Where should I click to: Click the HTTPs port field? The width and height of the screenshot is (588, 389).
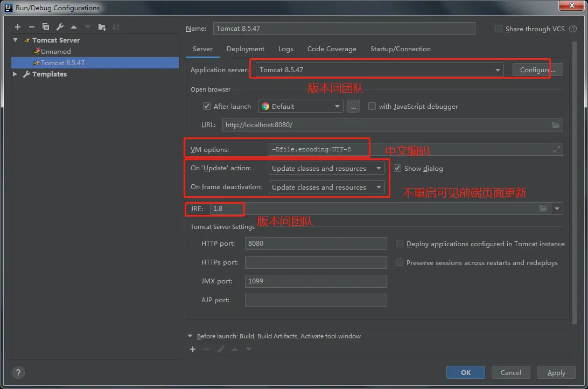pos(316,262)
